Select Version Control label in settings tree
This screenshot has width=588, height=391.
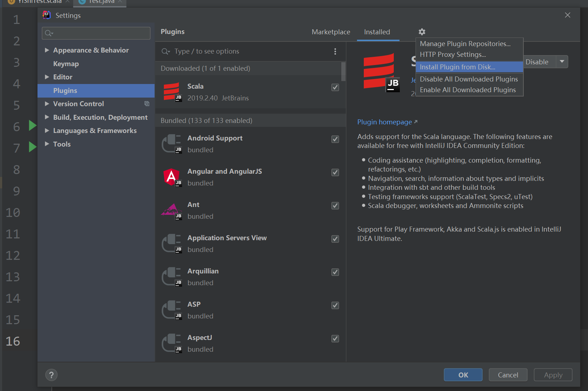[79, 104]
